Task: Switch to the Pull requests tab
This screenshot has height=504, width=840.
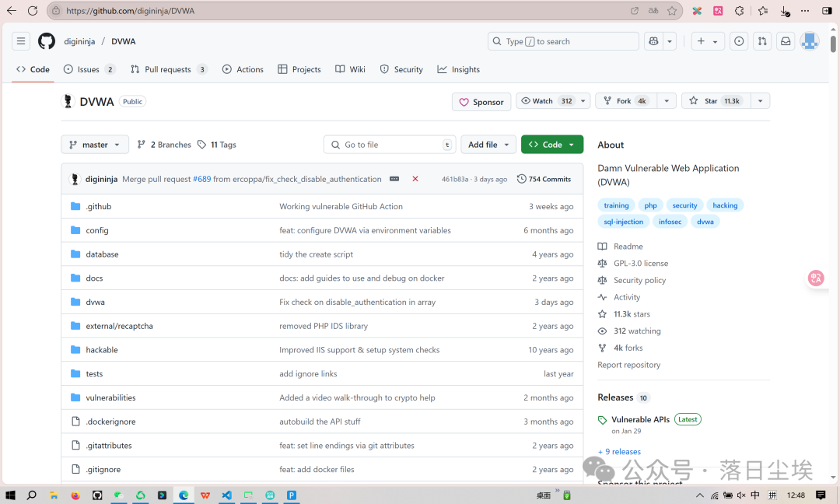Action: (x=168, y=69)
